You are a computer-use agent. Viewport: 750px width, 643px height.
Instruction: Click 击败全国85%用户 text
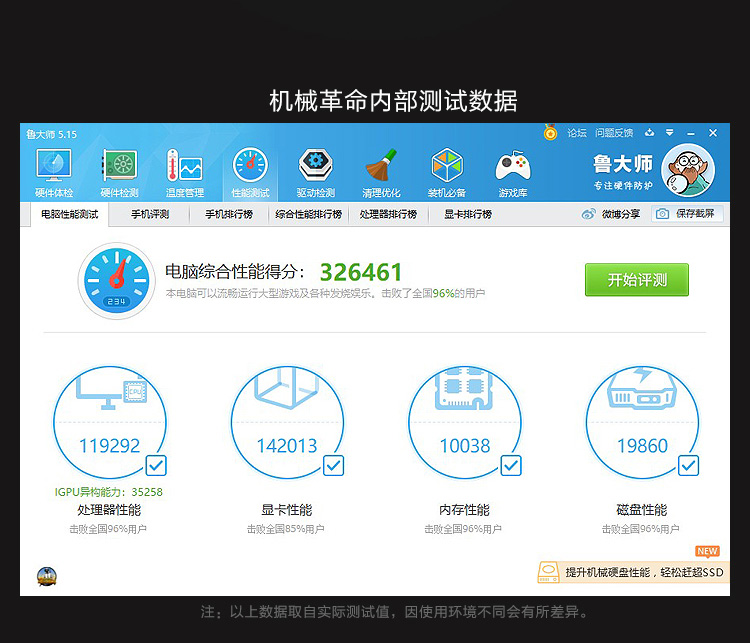(286, 529)
